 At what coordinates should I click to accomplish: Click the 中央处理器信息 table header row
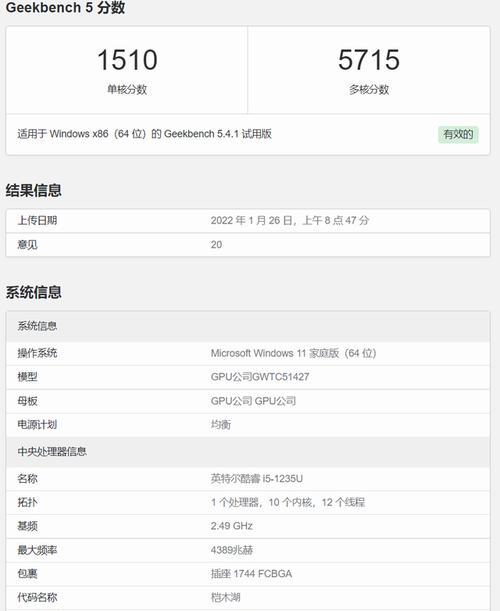(x=248, y=452)
